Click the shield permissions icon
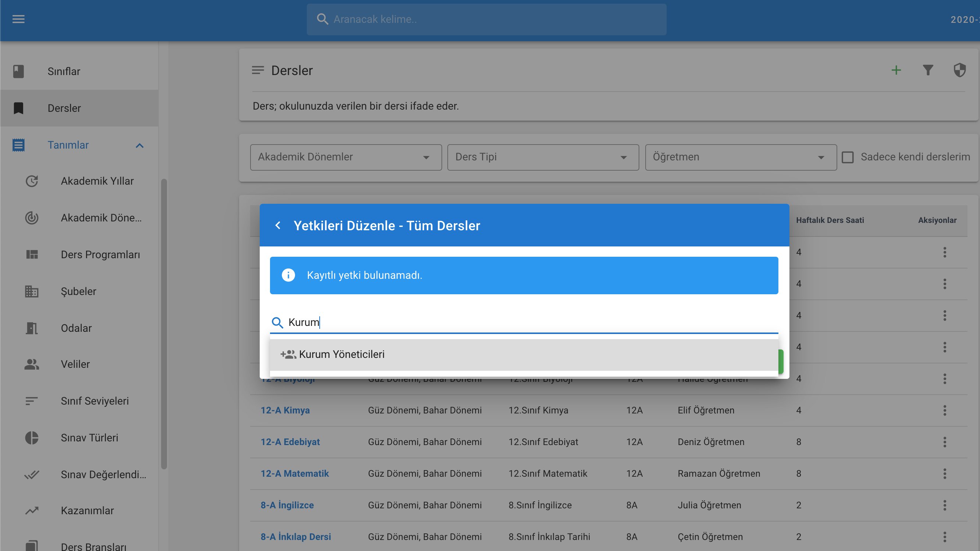Screen dimensions: 980x551 coord(959,70)
